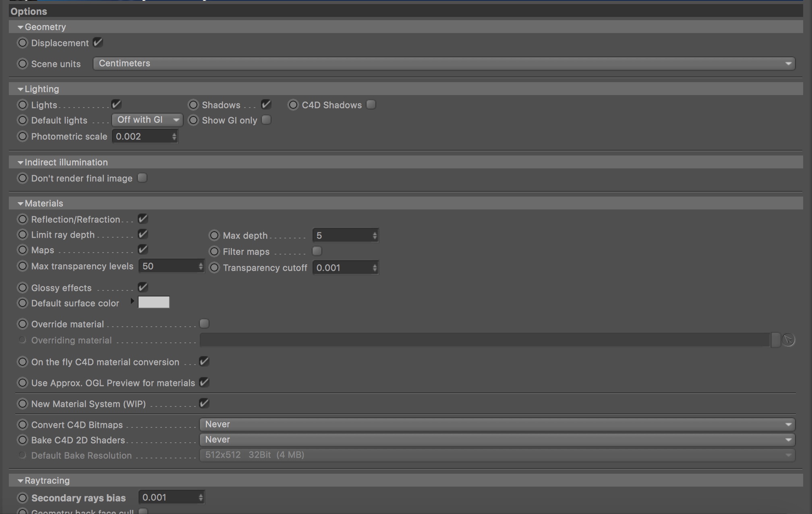Click Transparency cutoff stepper arrows

375,268
